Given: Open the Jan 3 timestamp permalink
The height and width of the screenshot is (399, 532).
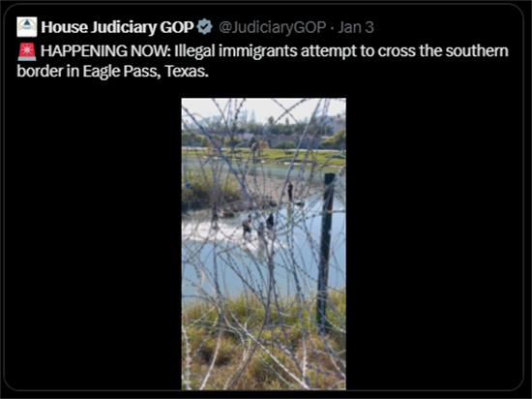Looking at the screenshot, I should 356,27.
